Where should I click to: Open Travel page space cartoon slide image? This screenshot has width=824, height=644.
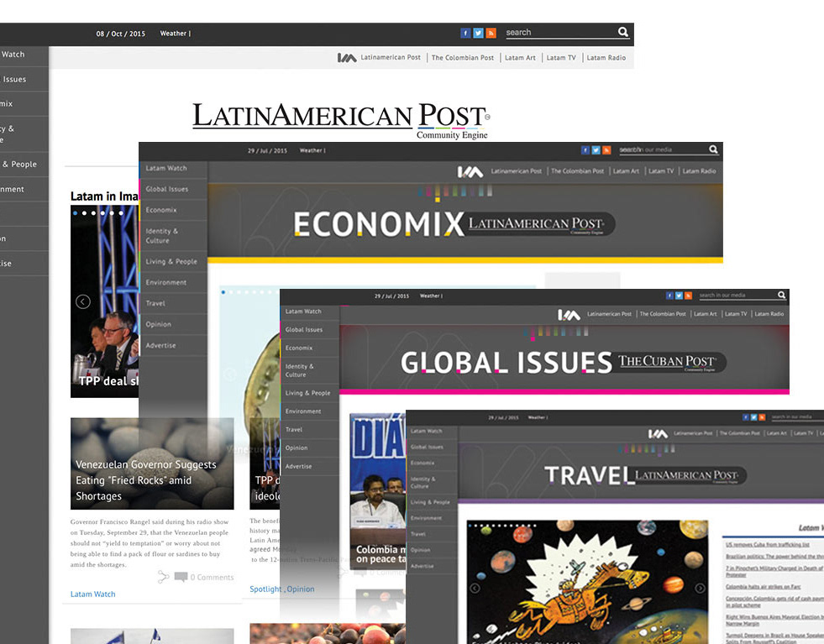(587, 582)
